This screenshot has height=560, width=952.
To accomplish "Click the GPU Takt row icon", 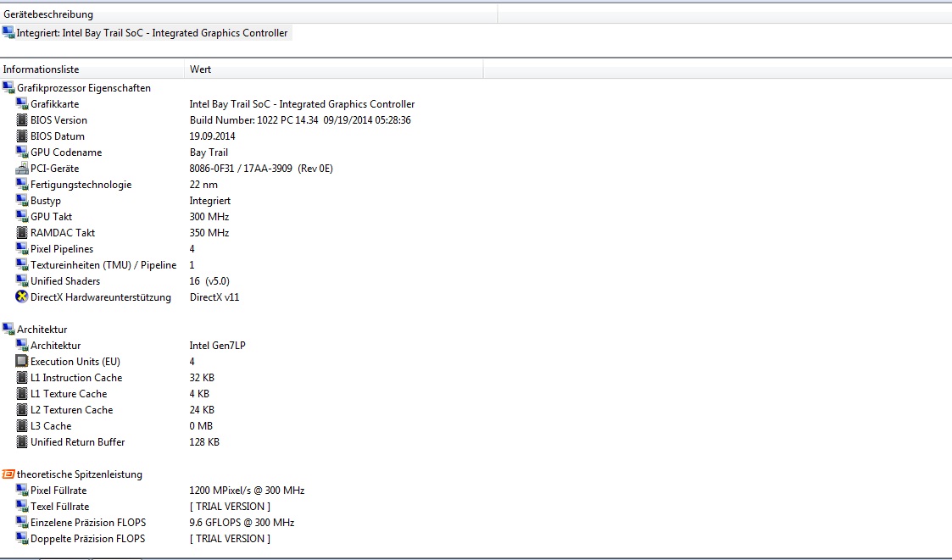I will 22,217.
